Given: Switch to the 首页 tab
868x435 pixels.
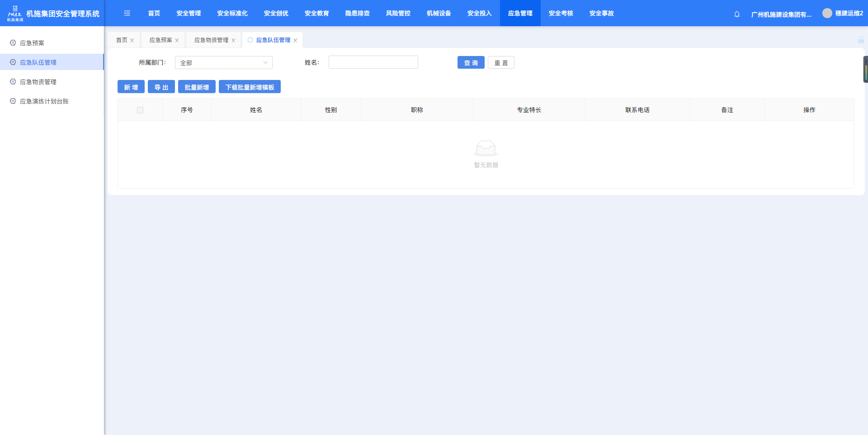Looking at the screenshot, I should tap(122, 40).
